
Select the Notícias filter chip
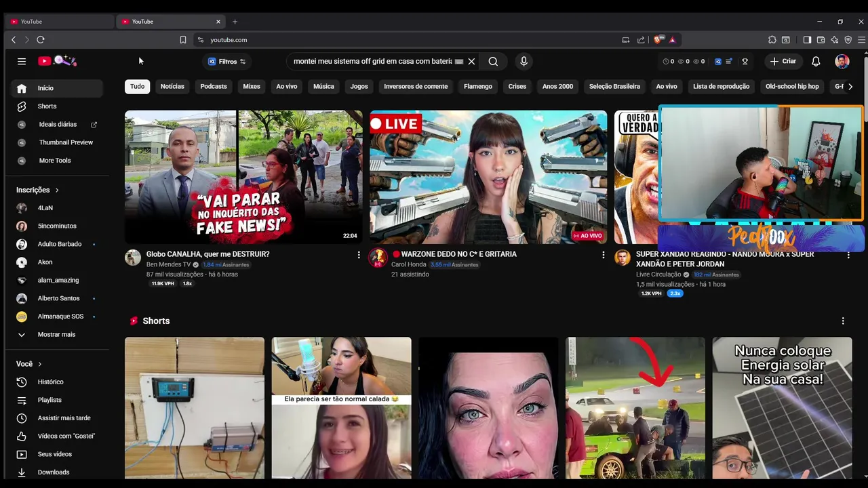[x=172, y=87]
